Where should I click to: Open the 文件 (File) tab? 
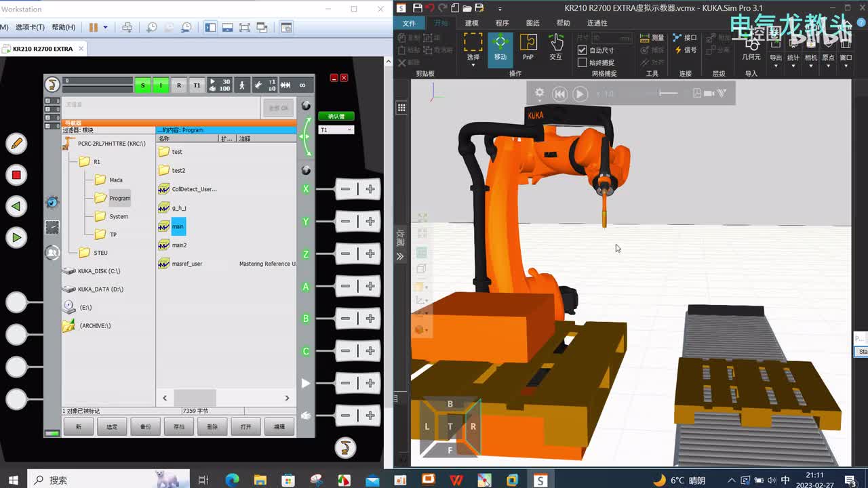(409, 23)
